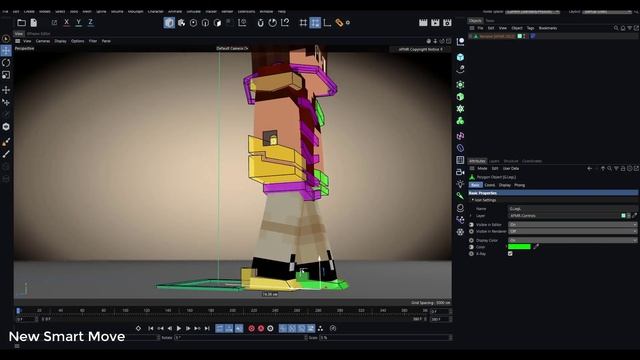Open the Display Color dropdown
Image resolution: width=640 pixels, height=360 pixels.
pos(572,240)
